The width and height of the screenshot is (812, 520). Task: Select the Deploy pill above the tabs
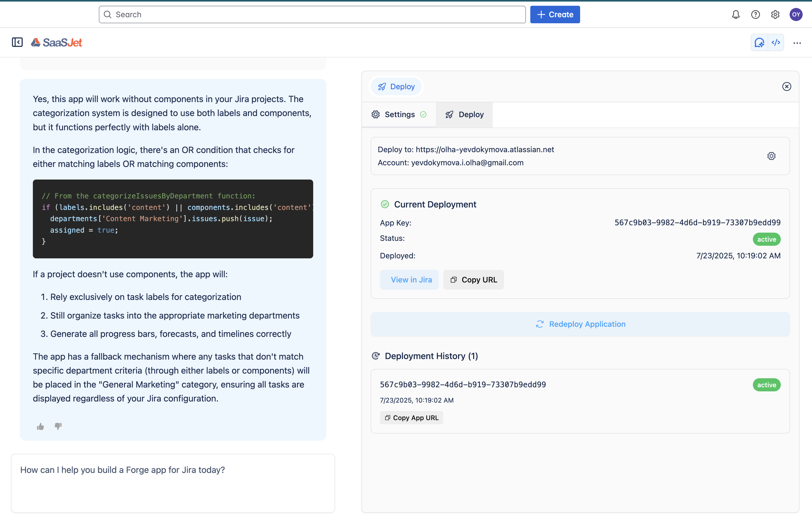[x=396, y=86]
